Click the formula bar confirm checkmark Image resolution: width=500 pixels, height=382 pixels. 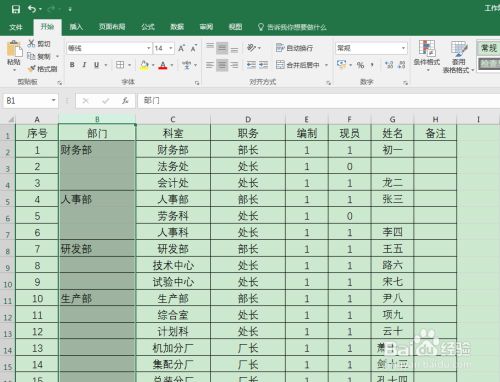coord(106,101)
